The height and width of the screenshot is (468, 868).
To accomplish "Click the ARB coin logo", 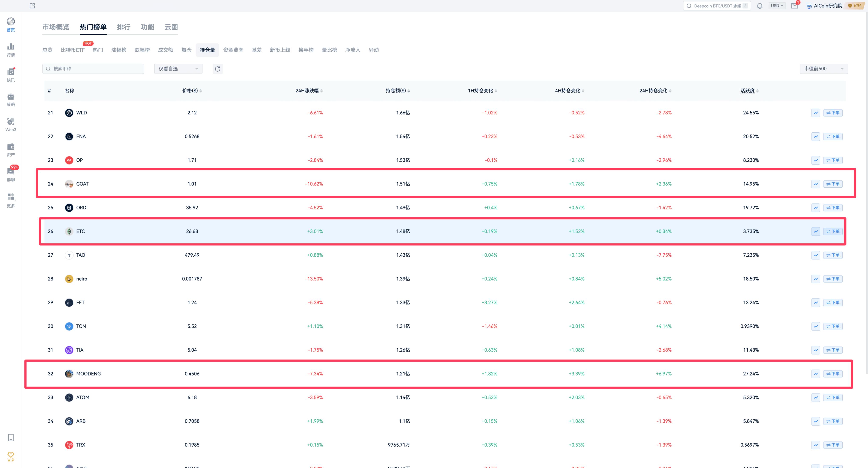I will click(69, 421).
